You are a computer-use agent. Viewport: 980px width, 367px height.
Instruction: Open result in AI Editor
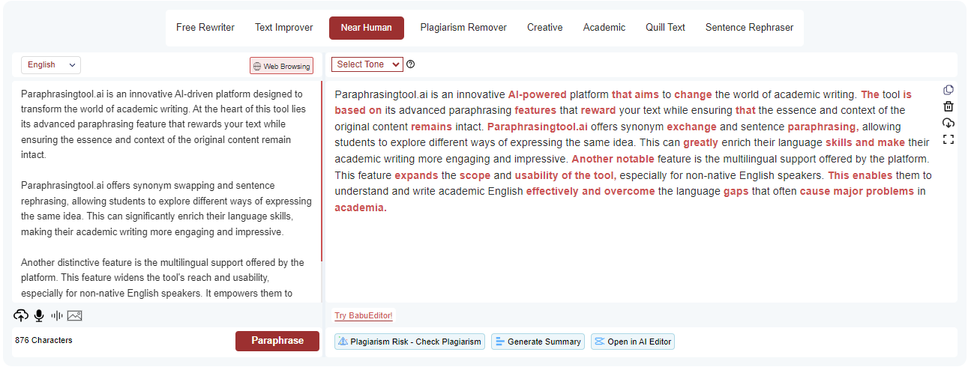[x=633, y=342]
